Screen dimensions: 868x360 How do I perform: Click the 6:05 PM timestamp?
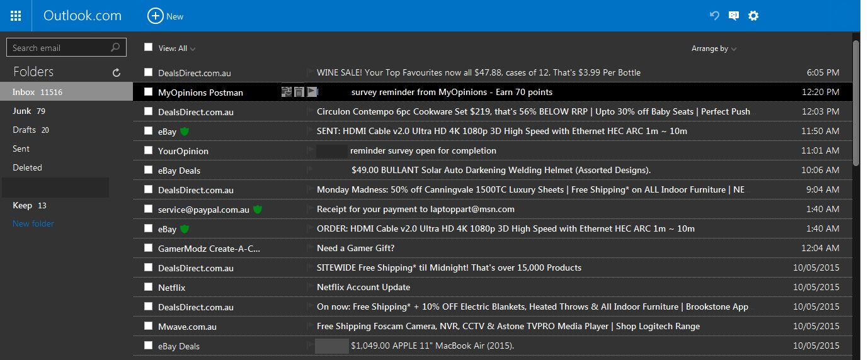pyautogui.click(x=823, y=72)
